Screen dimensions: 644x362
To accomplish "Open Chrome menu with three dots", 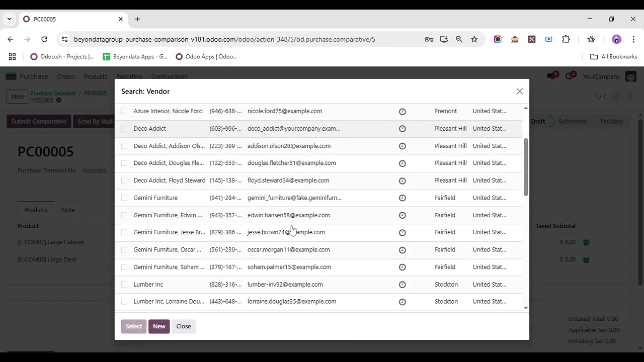I will tap(633, 39).
